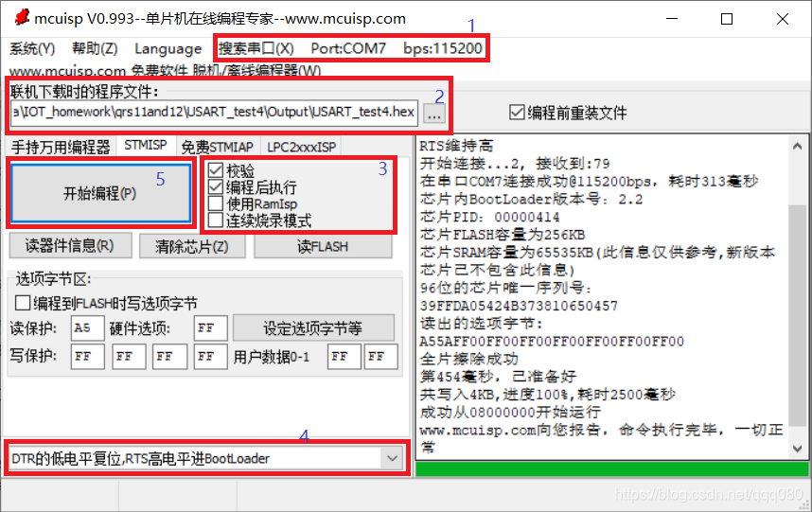Click log line 芯片PID: 00000414
This screenshot has width=812, height=512.
pyautogui.click(x=490, y=217)
